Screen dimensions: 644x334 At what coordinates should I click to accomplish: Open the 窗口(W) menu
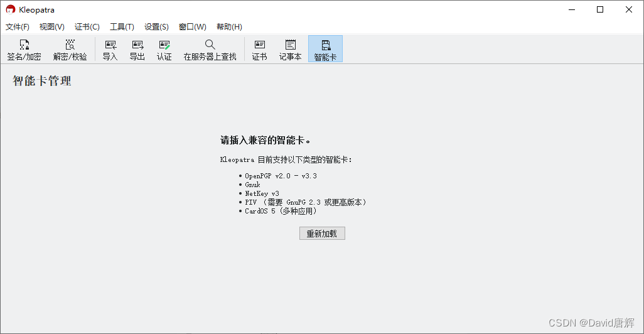(193, 27)
